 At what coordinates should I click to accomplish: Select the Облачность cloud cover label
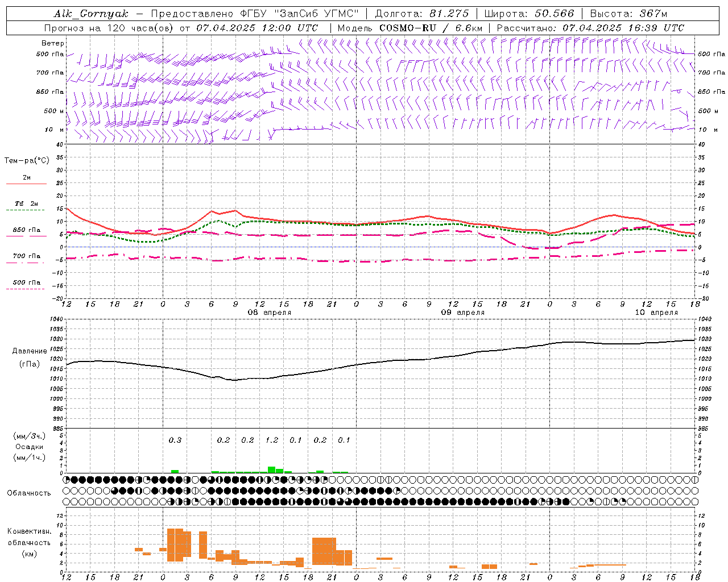(29, 493)
